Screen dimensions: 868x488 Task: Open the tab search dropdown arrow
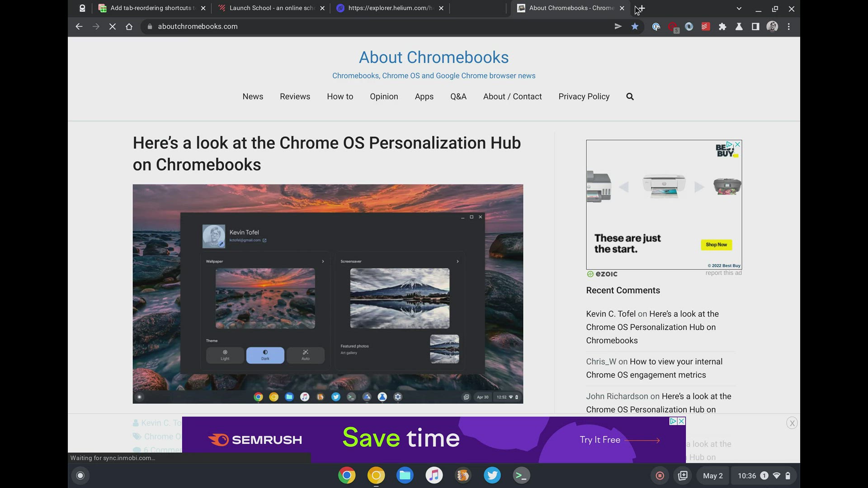tap(739, 9)
